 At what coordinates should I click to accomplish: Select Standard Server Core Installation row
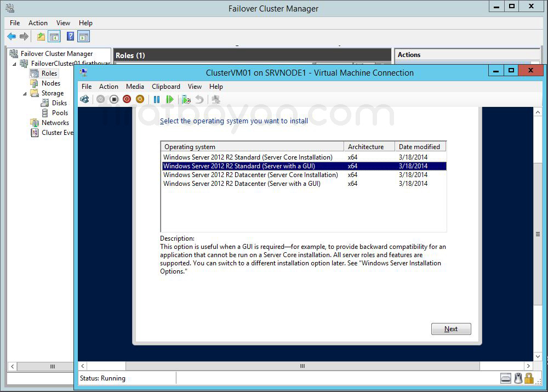click(304, 157)
